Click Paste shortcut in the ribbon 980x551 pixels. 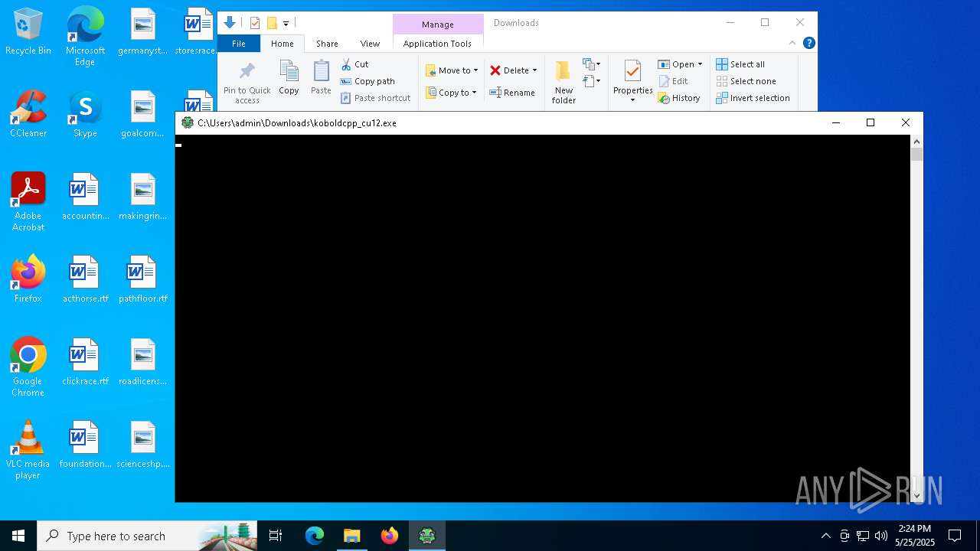[x=375, y=98]
